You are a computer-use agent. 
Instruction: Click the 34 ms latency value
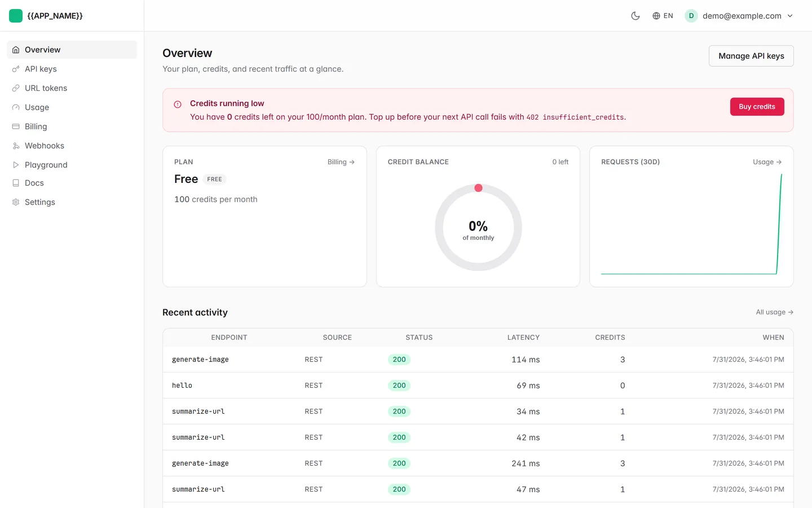coord(528,411)
